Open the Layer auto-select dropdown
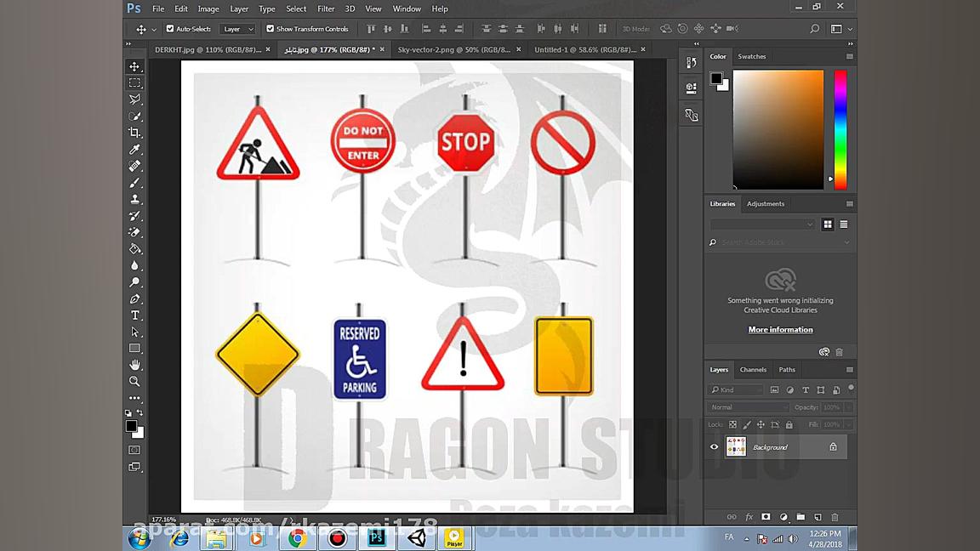This screenshot has height=551, width=980. click(237, 29)
